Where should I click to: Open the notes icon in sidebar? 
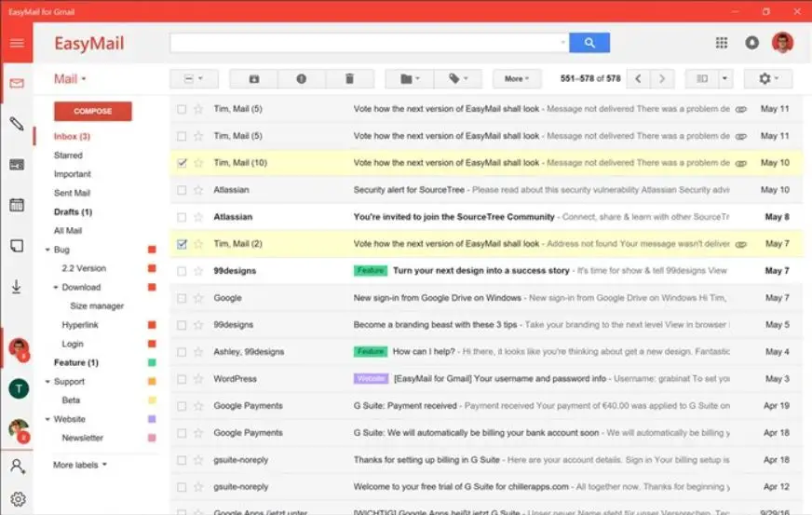(17, 246)
